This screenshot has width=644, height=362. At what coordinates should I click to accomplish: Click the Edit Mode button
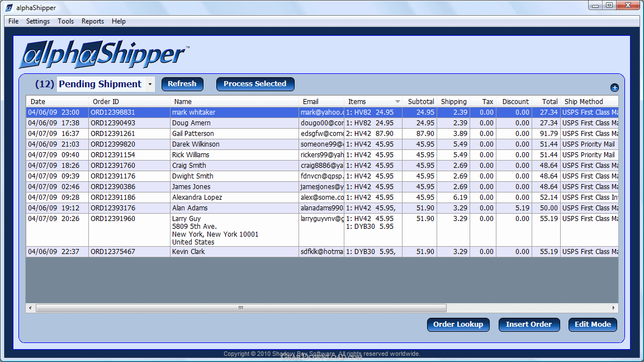(x=593, y=325)
